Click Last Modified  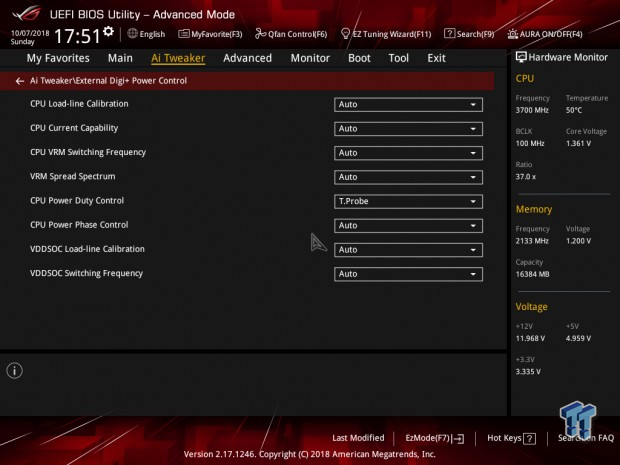point(358,438)
